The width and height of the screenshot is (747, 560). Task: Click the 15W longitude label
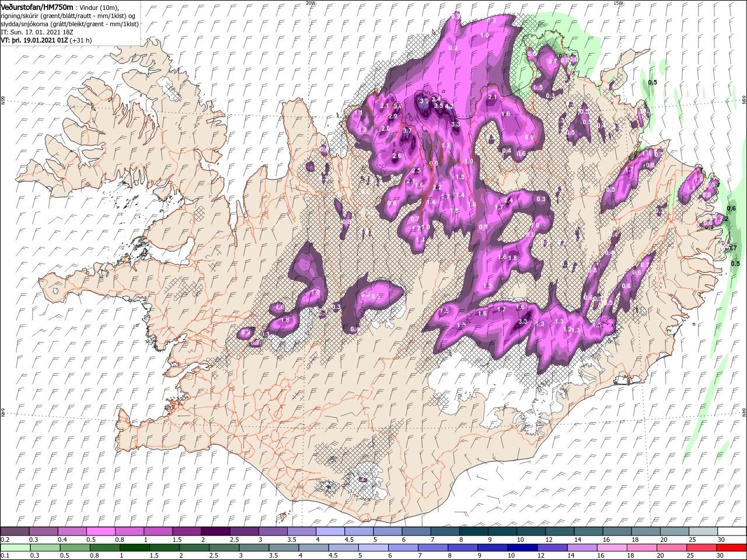[x=618, y=3]
